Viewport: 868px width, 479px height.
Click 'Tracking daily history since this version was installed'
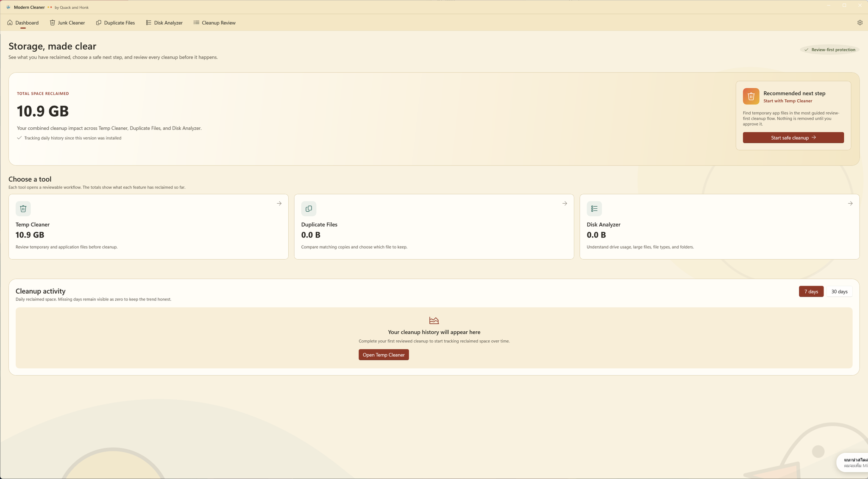pyautogui.click(x=72, y=138)
